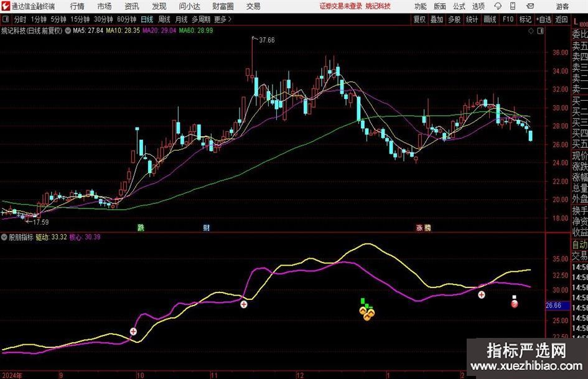Switch to 15分钟 period
The height and width of the screenshot is (379, 588).
point(80,19)
